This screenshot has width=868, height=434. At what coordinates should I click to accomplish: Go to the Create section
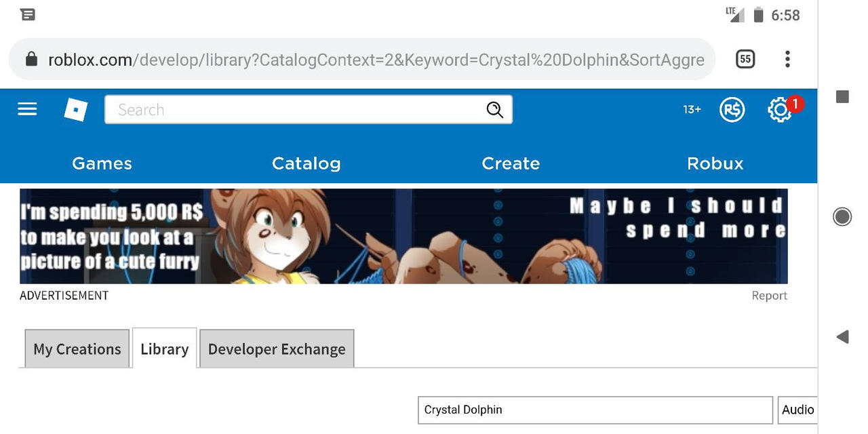511,163
